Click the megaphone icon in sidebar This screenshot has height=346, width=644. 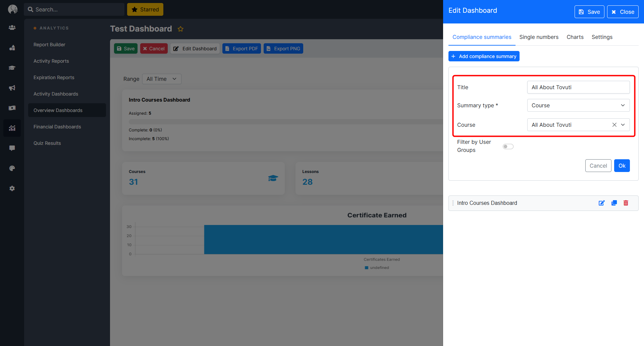pos(12,88)
